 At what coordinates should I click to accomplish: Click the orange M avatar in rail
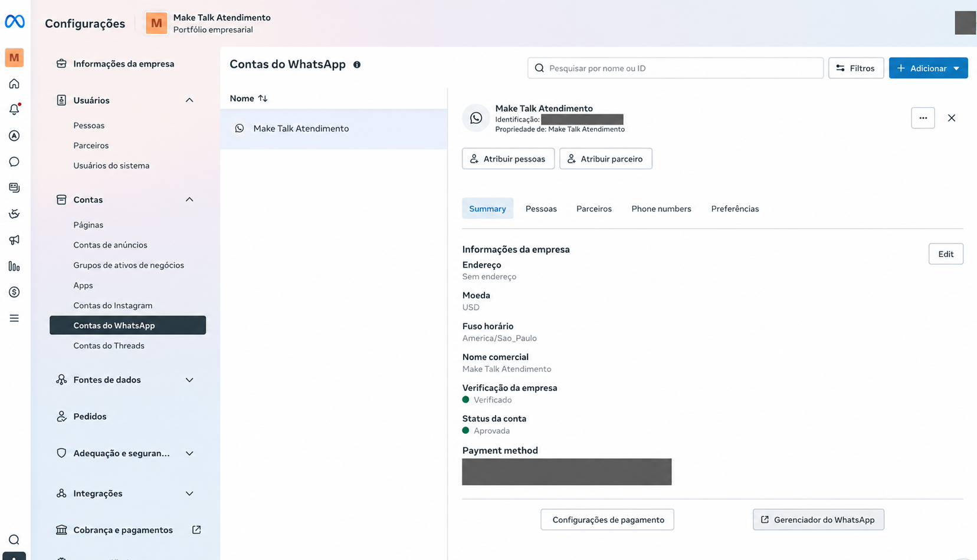pos(14,57)
